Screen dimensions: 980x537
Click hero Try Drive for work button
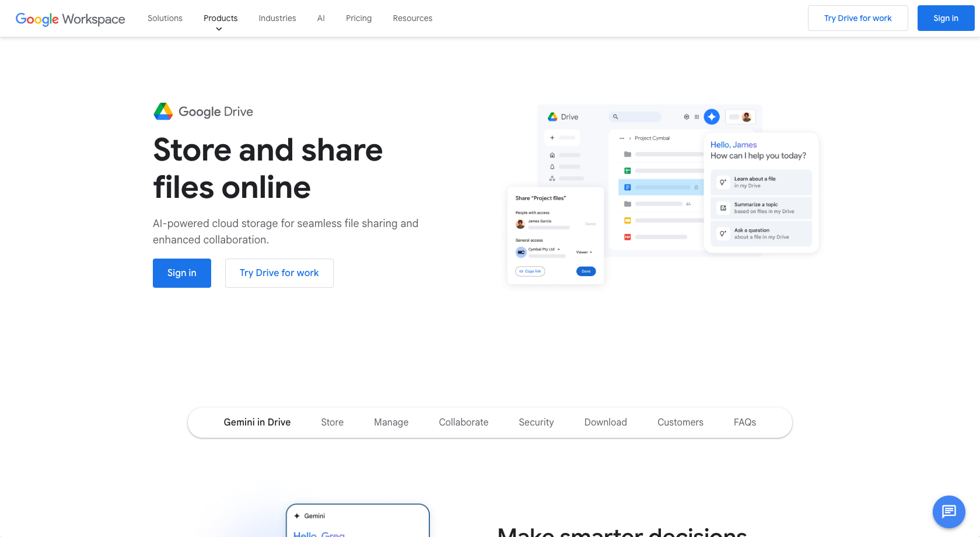[x=279, y=273]
